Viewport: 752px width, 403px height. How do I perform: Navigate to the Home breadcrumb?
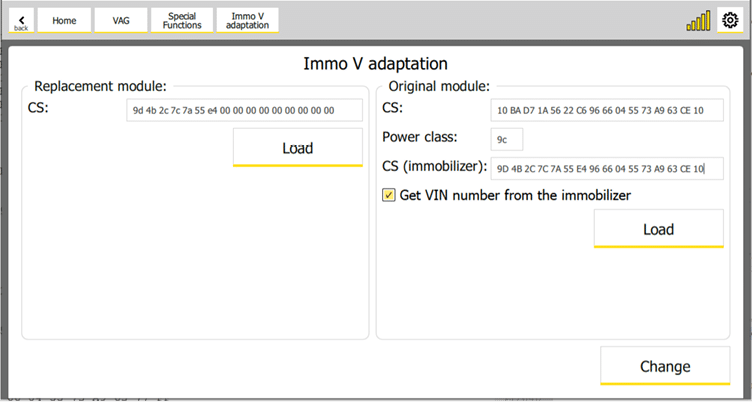64,20
